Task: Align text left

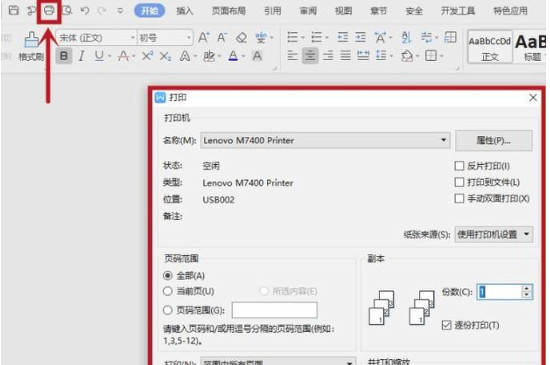Action: click(293, 55)
